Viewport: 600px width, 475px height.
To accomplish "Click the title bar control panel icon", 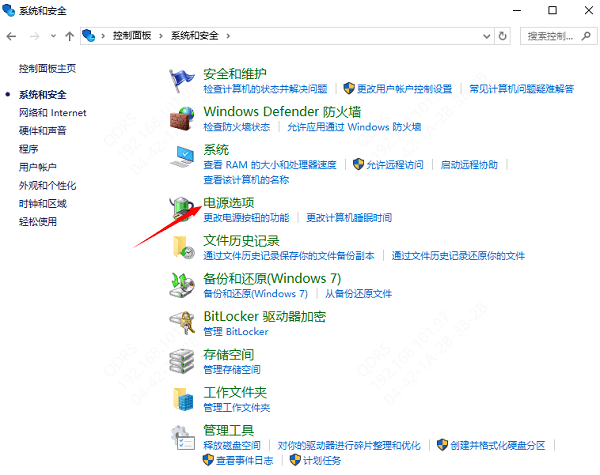I will tap(8, 10).
